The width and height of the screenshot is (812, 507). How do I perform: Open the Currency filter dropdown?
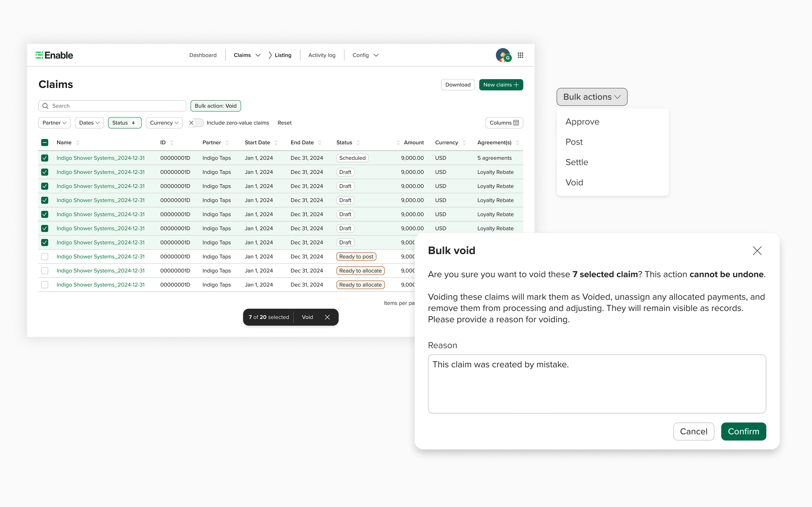[164, 123]
